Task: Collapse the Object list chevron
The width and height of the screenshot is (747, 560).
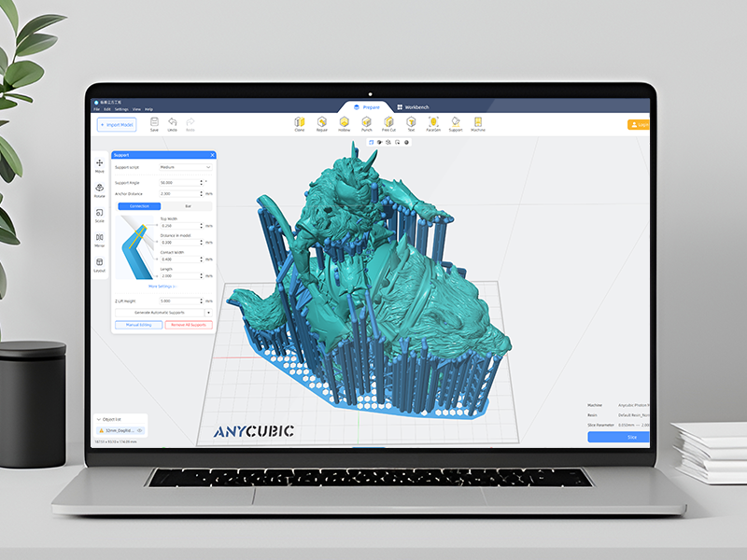Action: 99,419
